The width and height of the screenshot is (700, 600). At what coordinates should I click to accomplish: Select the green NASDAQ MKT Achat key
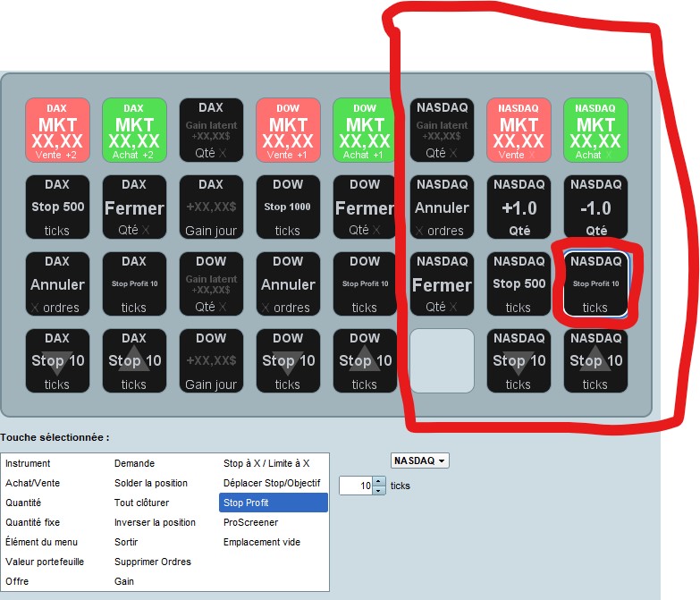[x=595, y=130]
